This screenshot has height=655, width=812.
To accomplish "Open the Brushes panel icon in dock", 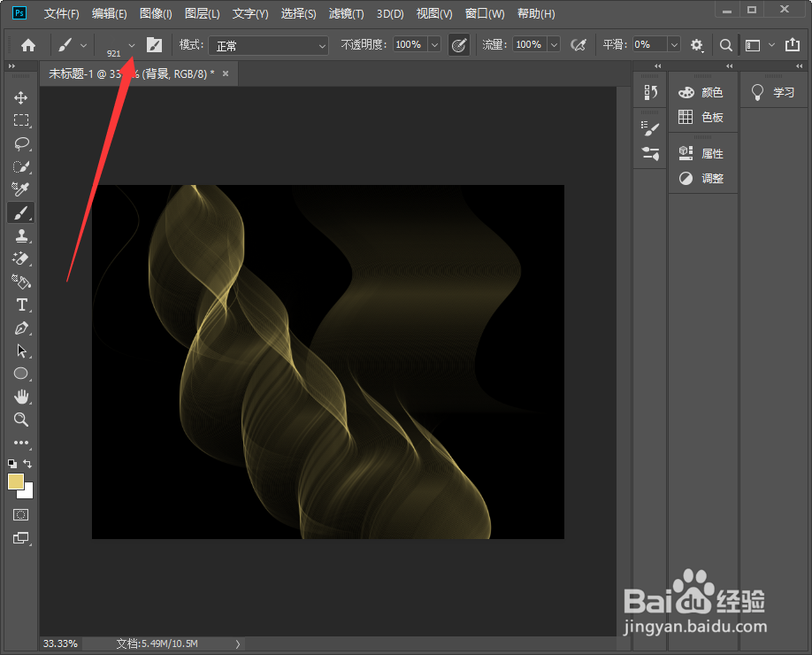I will pos(650,153).
